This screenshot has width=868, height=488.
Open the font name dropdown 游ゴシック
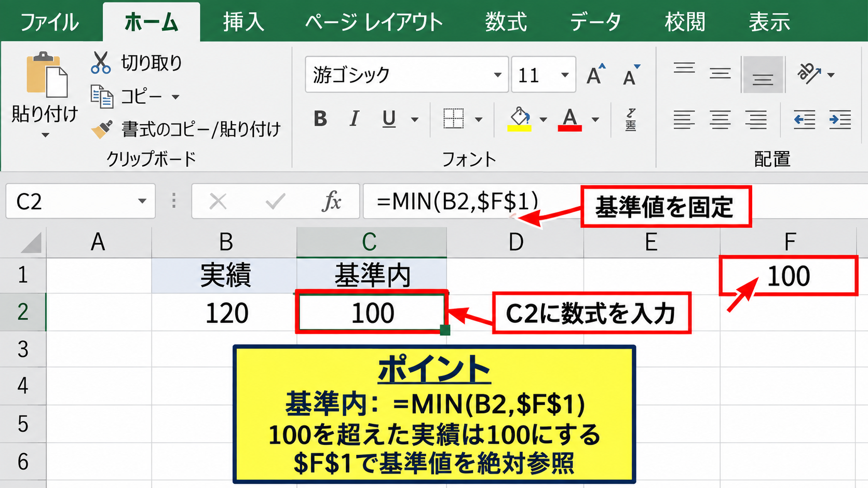click(x=497, y=75)
